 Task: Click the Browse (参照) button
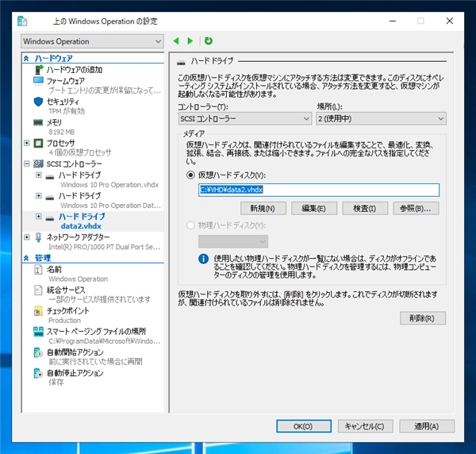coord(416,208)
